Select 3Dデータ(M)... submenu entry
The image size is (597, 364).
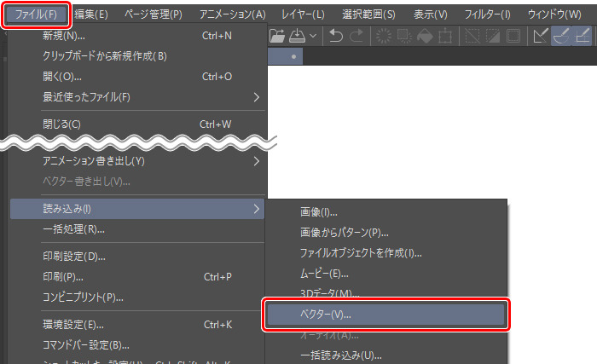(386, 293)
